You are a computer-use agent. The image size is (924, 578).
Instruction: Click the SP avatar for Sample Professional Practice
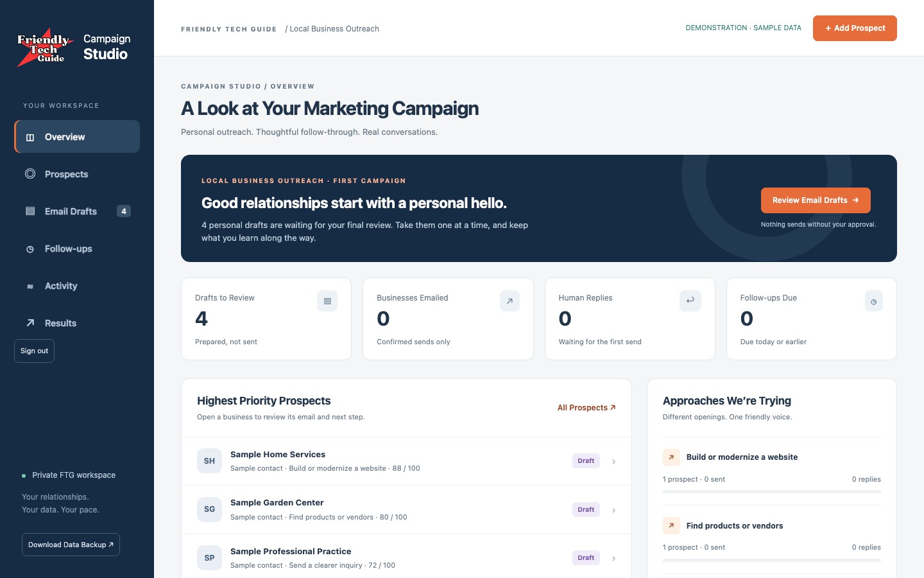pos(209,558)
